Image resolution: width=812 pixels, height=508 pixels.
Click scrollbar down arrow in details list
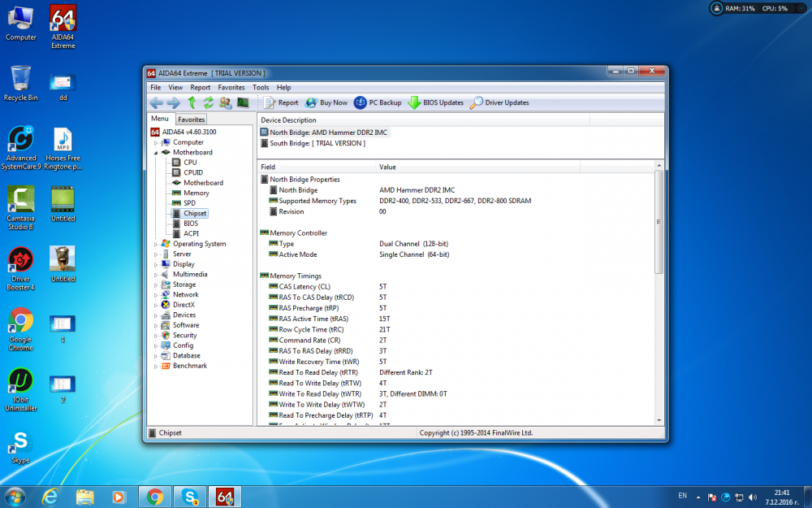[659, 420]
